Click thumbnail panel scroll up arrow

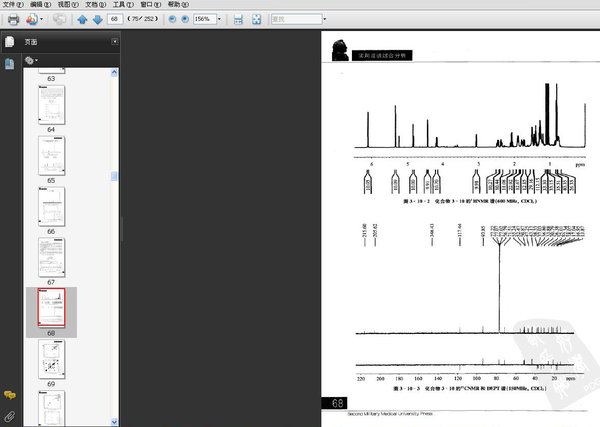(x=114, y=72)
